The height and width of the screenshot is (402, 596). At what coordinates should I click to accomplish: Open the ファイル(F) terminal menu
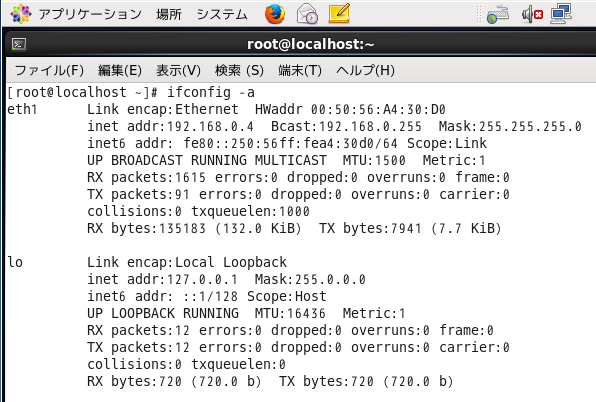pyautogui.click(x=49, y=70)
